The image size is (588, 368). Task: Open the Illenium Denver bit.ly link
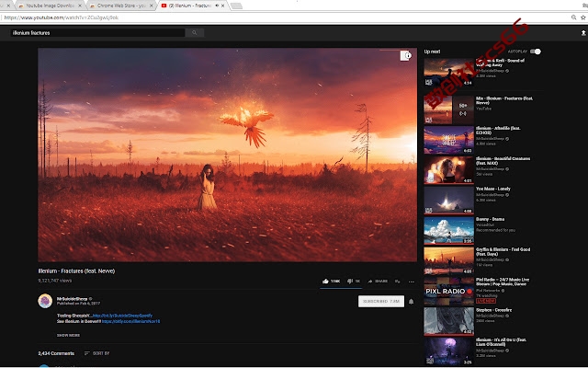130,321
